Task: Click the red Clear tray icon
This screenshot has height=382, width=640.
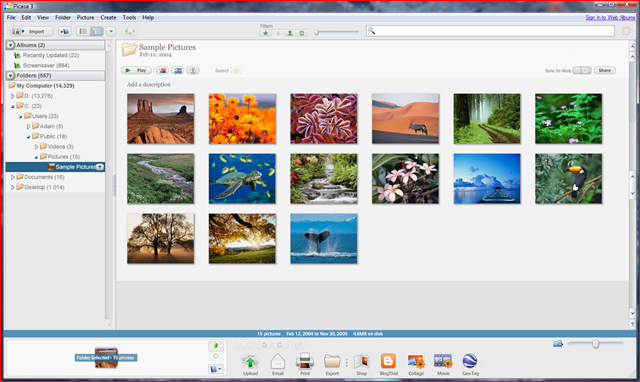Action: point(216,356)
